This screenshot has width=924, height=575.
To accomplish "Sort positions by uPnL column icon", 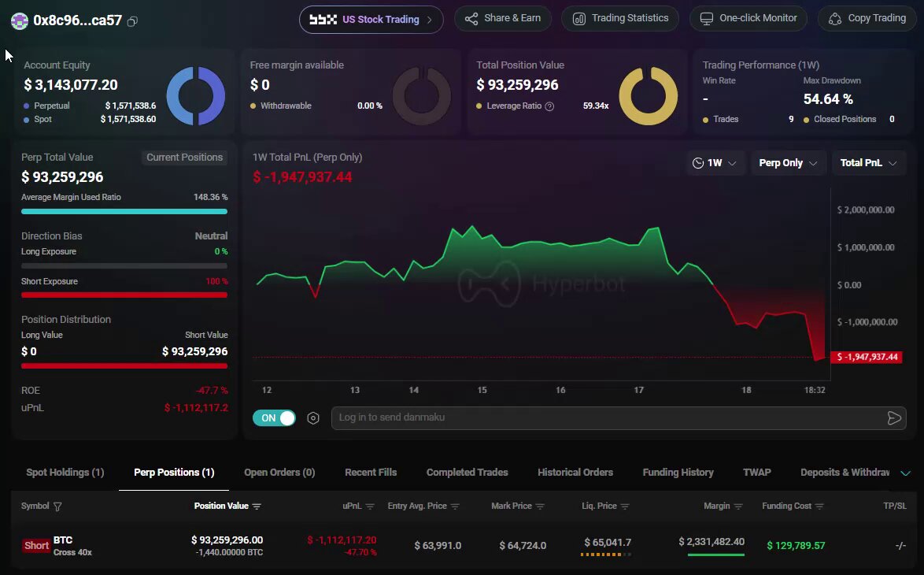I will [370, 506].
